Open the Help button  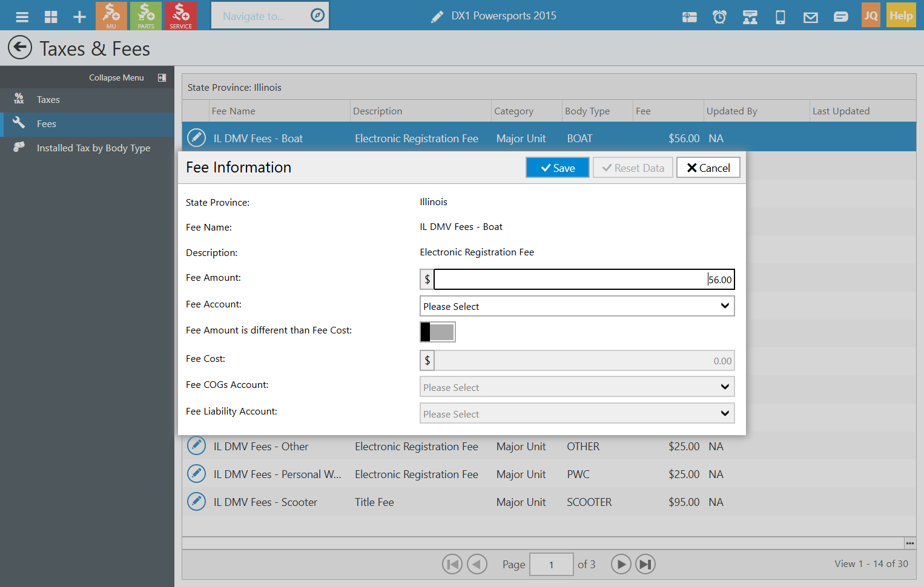(901, 16)
